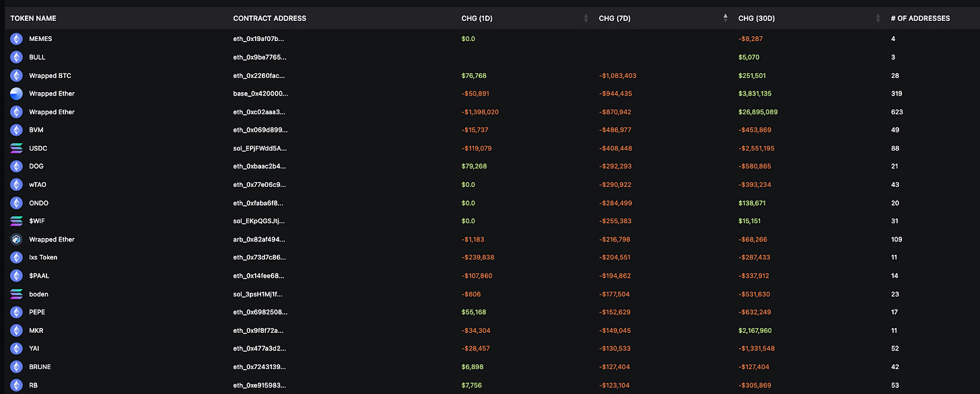Click the CHG (1D) header label

tap(477, 19)
